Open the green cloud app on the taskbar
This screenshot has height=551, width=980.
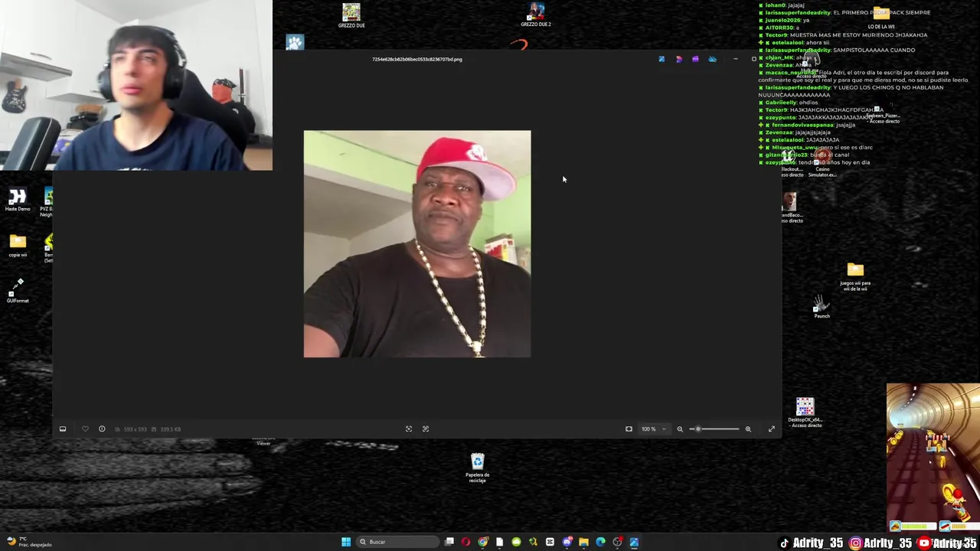516,542
